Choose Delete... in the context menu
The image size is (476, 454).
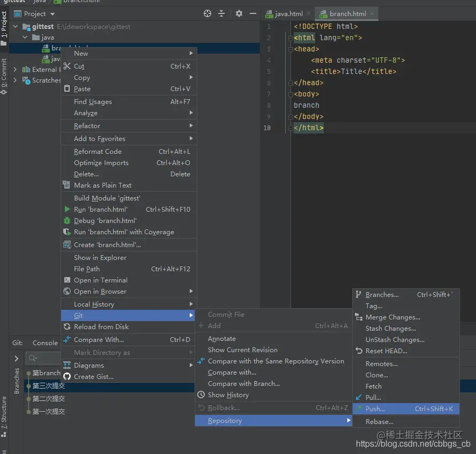[x=129, y=174]
